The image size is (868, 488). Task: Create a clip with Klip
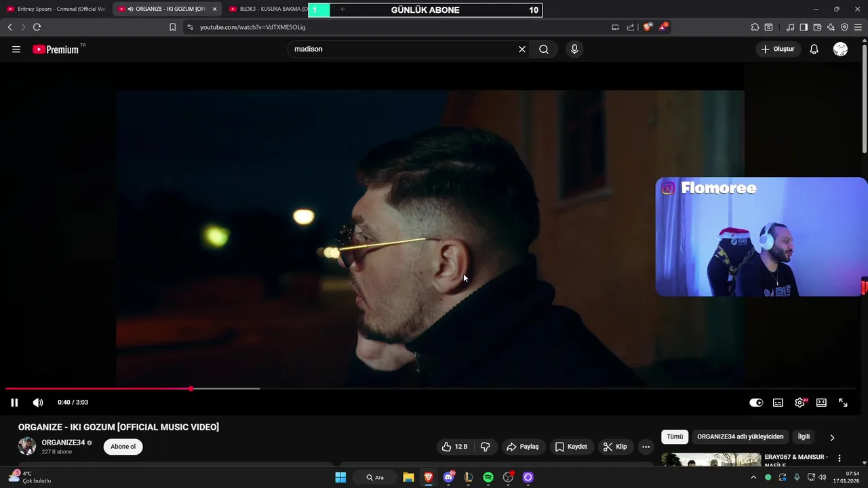[x=614, y=447]
